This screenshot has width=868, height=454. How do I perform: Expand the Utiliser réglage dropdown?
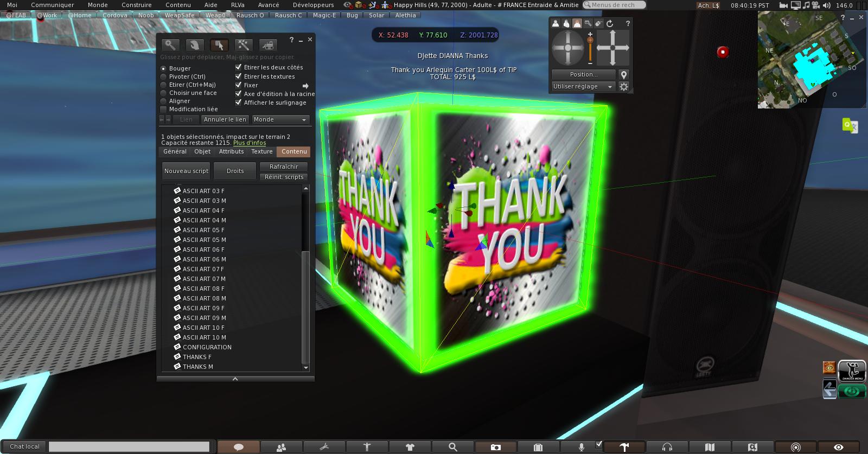(583, 87)
